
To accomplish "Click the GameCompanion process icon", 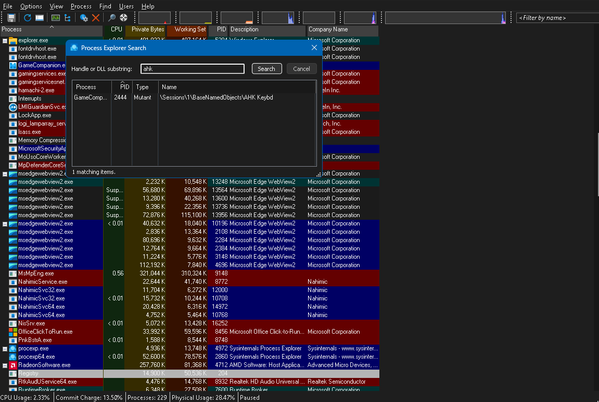I will (x=13, y=65).
